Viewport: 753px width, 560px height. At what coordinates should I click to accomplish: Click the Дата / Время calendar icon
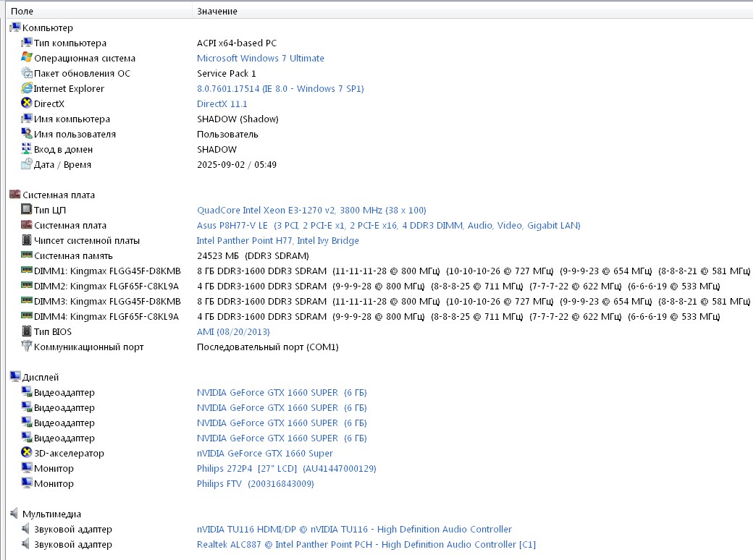pyautogui.click(x=26, y=164)
